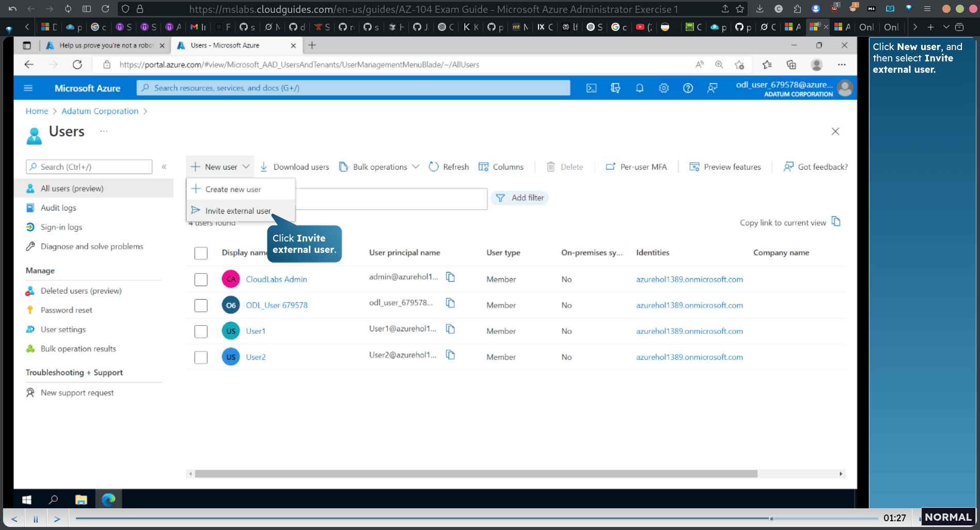The image size is (980, 530).
Task: Expand Bulk operations dropdown
Action: pos(380,167)
